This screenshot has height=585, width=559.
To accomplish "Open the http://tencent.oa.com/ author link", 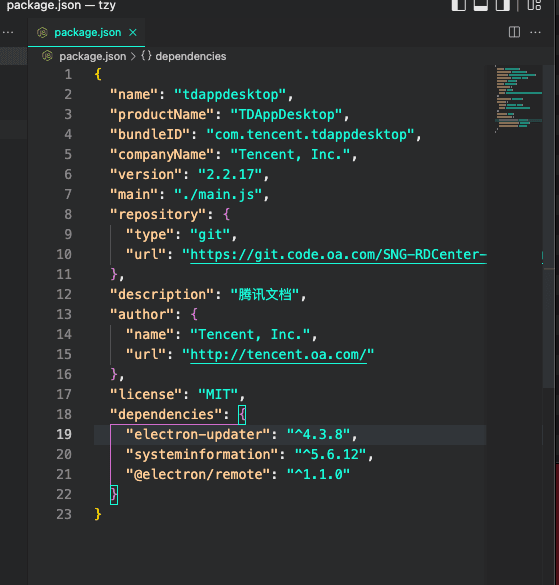I will tap(278, 354).
